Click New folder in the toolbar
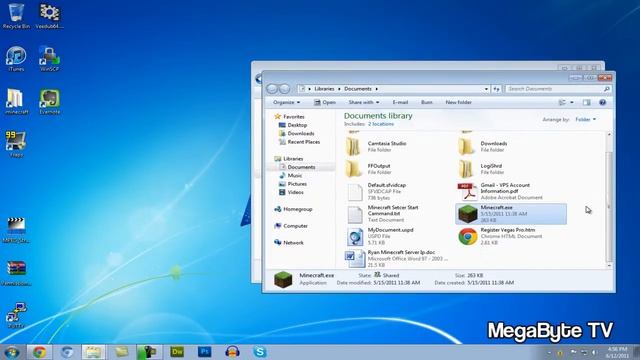This screenshot has height=360, width=640. tap(458, 102)
